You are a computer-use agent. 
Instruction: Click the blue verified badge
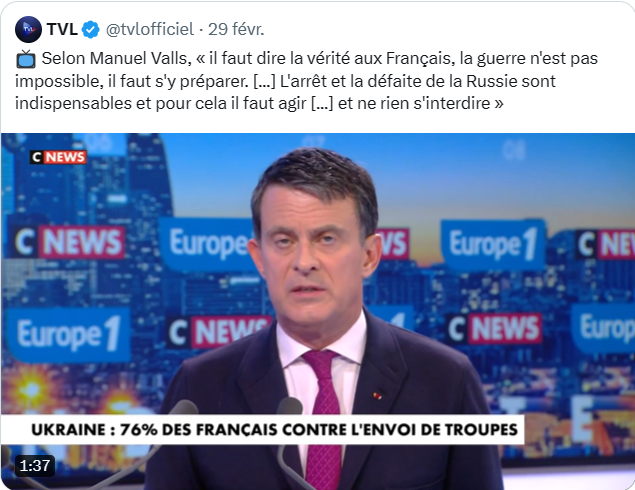(91, 30)
